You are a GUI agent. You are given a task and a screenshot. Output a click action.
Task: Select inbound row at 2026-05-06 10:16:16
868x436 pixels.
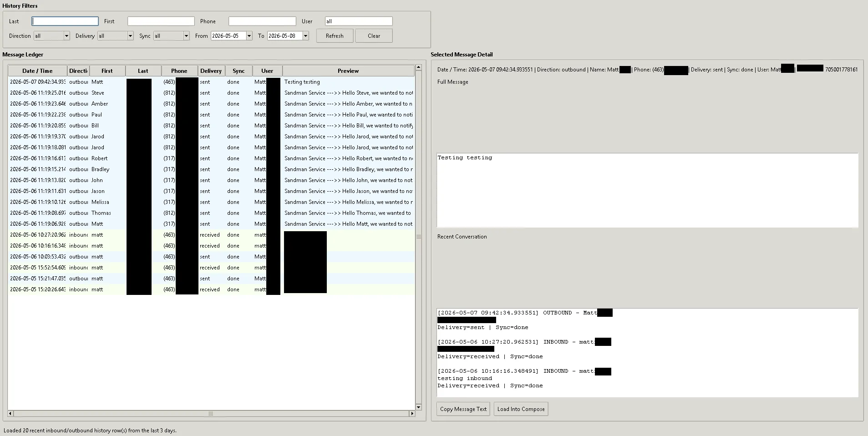[211, 246]
